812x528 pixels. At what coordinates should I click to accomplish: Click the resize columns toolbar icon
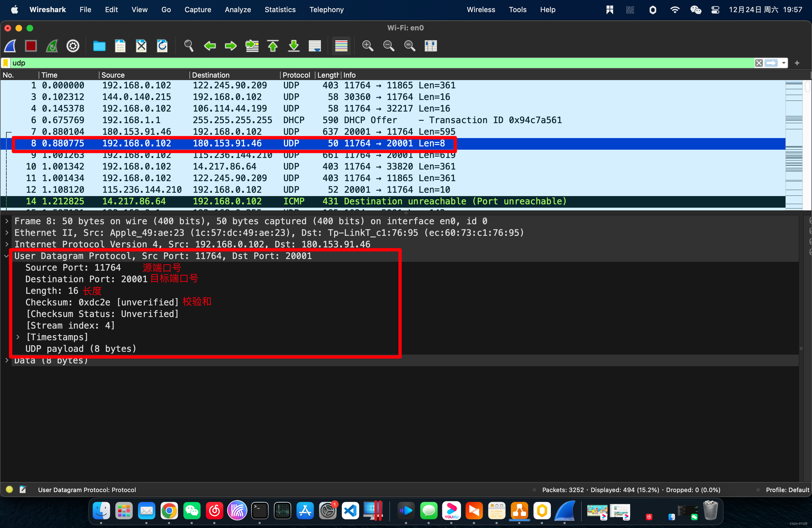[x=431, y=46]
